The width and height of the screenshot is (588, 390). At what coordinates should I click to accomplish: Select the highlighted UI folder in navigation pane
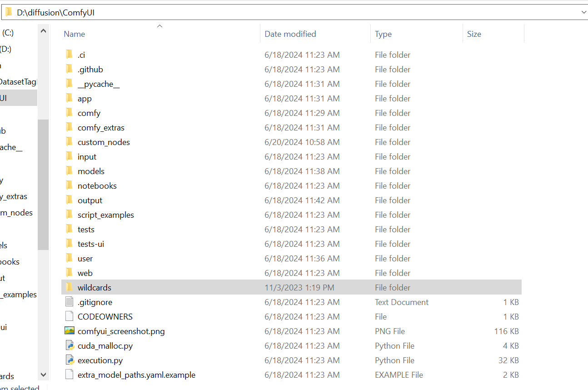tap(19, 98)
